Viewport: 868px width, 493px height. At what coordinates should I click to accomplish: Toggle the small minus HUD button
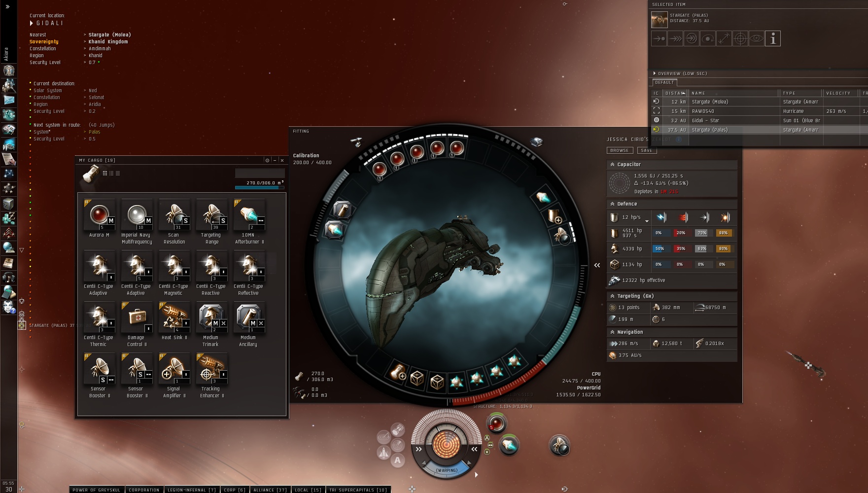click(x=490, y=445)
